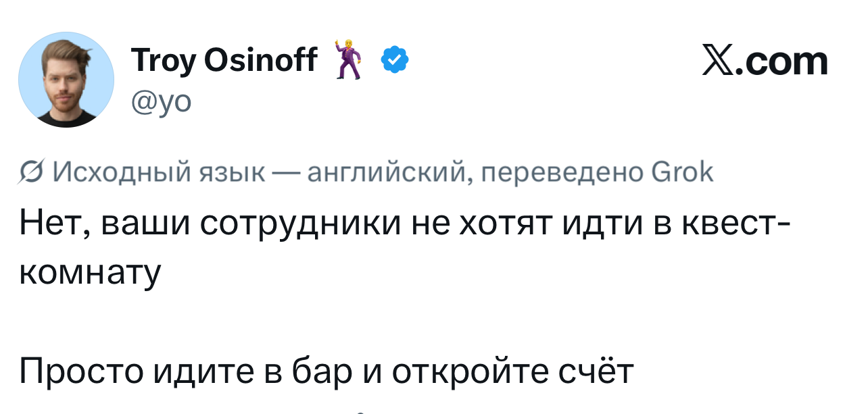Click the word "Нет" starting the tweet
This screenshot has height=414, width=868.
pyautogui.click(x=53, y=223)
